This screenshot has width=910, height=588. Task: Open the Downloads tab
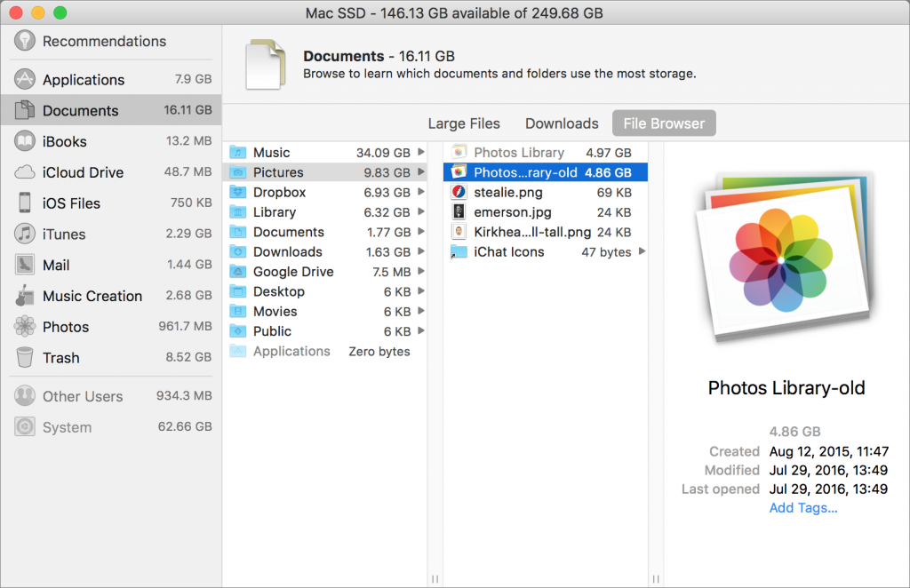coord(561,123)
